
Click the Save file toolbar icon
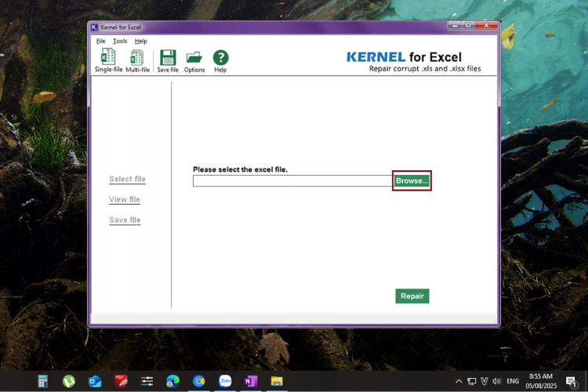168,61
